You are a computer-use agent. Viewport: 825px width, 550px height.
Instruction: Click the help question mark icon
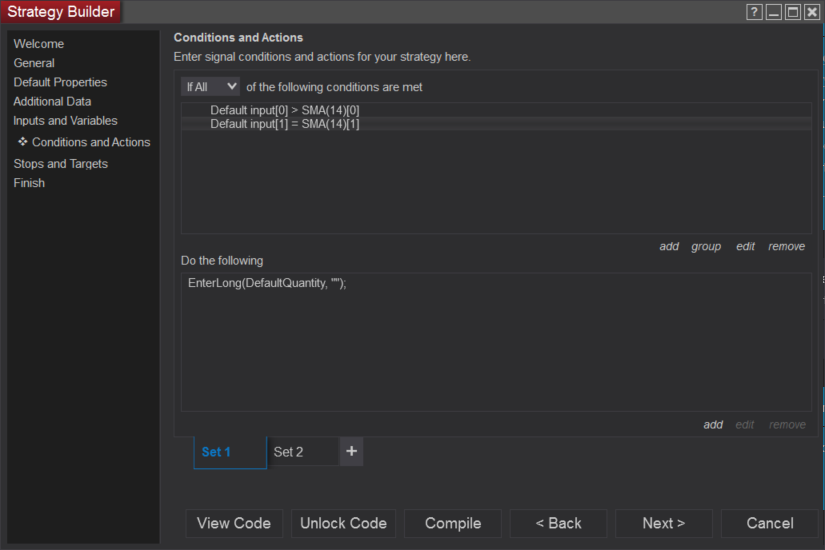[x=755, y=12]
